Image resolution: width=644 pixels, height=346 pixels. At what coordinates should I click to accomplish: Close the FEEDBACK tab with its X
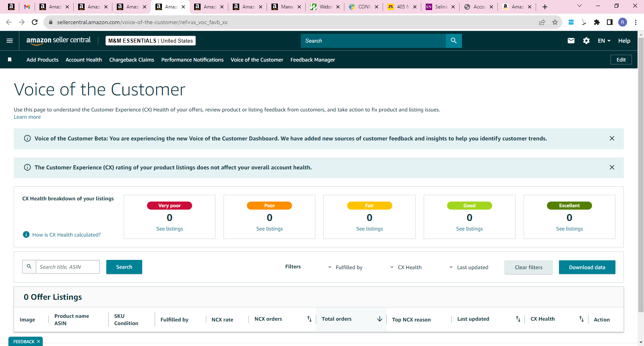(x=38, y=342)
